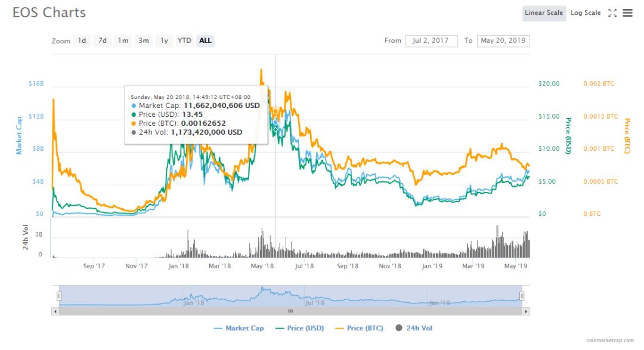Click the 24h Vol axis title
The height and width of the screenshot is (350, 644).
coord(26,237)
